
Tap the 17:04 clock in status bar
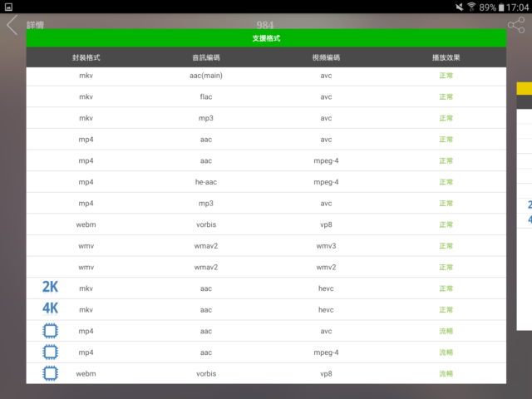517,7
